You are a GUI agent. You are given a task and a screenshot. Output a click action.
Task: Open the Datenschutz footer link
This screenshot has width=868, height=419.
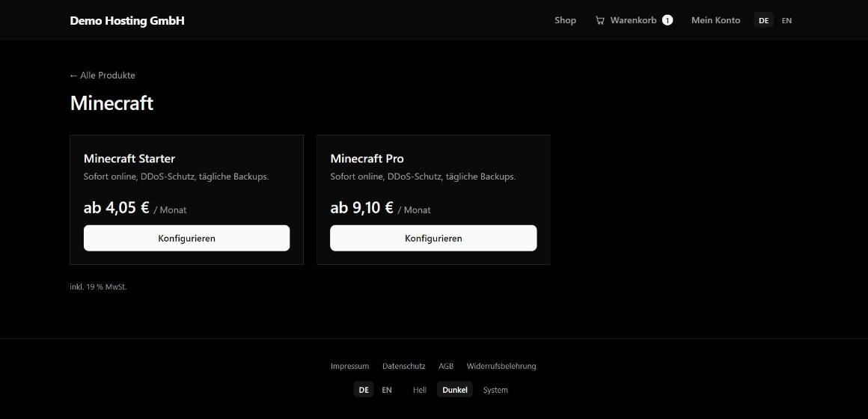[403, 366]
